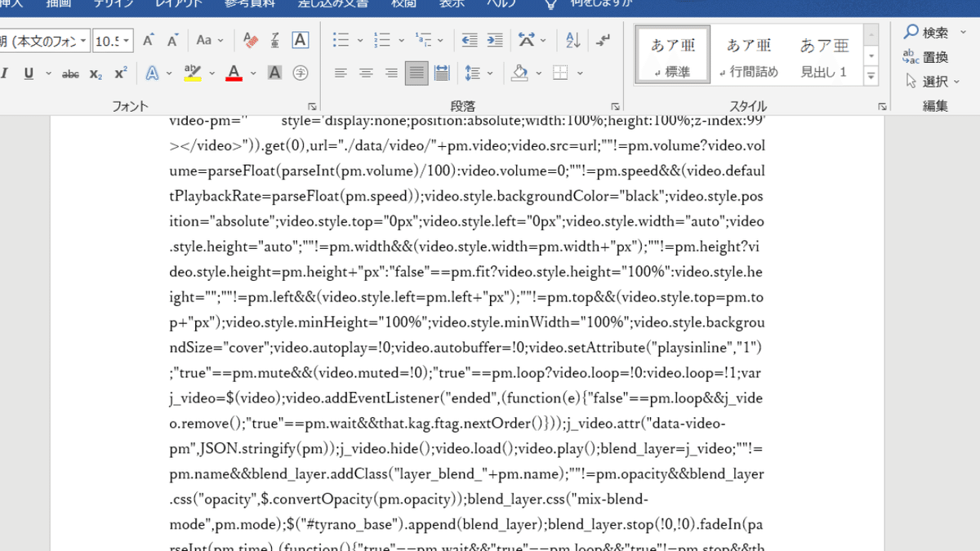Apply text effects glowing A icon
Screen dimensions: 980x551
[152, 73]
